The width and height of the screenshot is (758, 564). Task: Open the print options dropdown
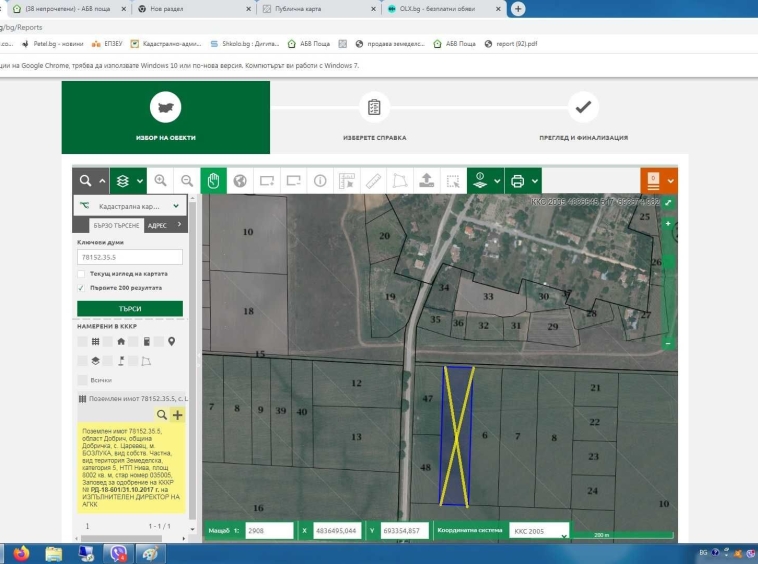point(523,181)
